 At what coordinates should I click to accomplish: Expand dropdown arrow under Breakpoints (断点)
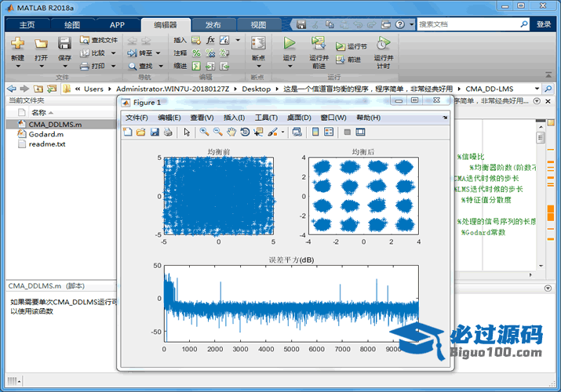coord(259,66)
